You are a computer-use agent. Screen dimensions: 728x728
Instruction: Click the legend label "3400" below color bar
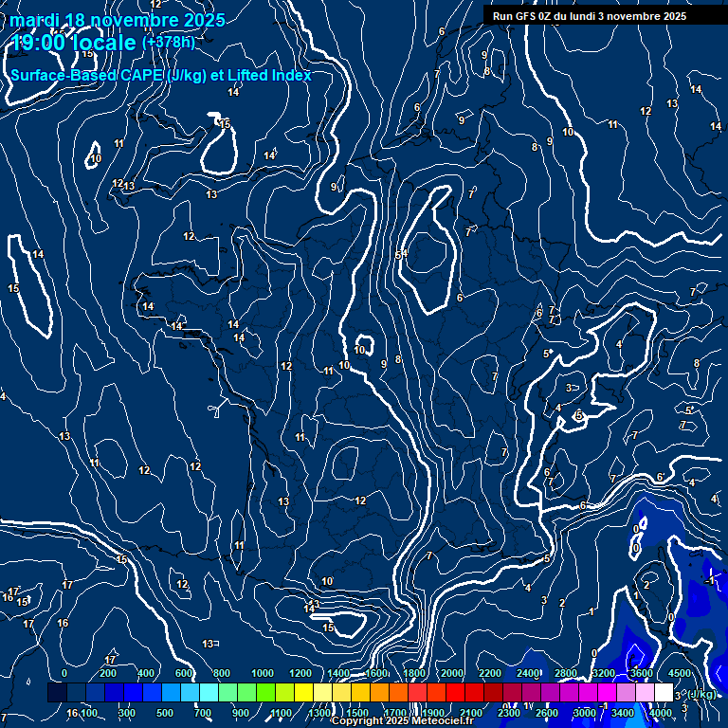coord(622,713)
